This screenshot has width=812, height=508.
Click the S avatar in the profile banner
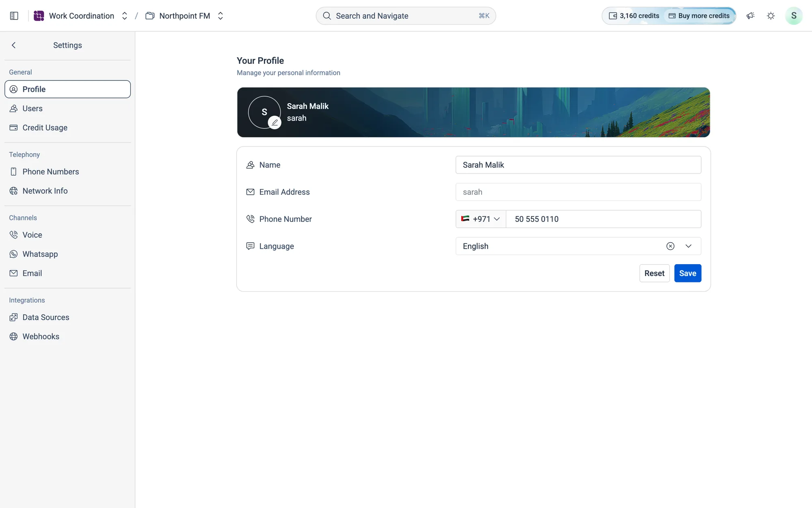264,112
